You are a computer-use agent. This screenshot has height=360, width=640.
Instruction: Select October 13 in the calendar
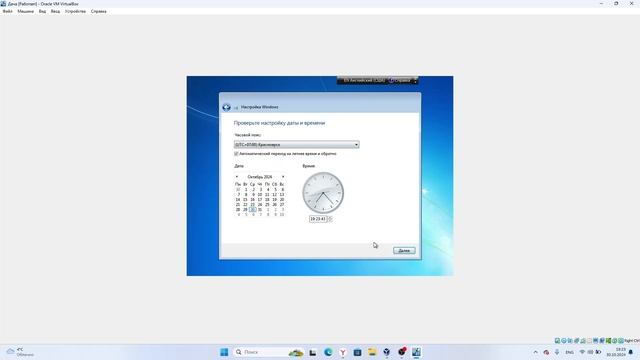point(282,195)
